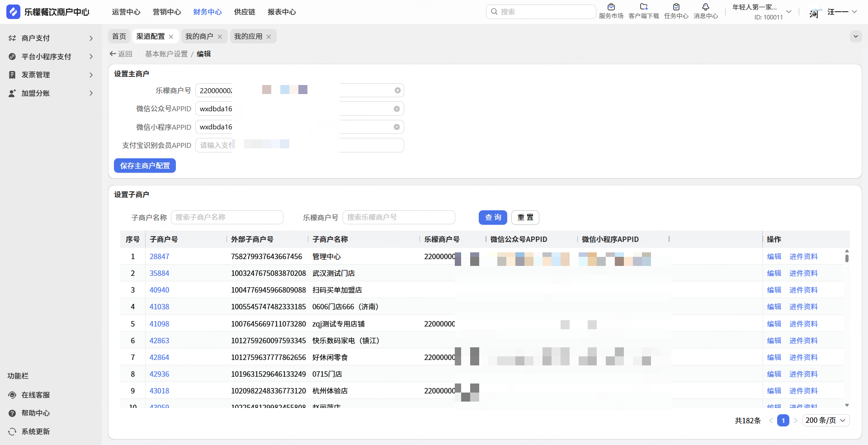Clear the 微信小程序APPID field
Screen dimensions: 868x445
[x=396, y=127]
